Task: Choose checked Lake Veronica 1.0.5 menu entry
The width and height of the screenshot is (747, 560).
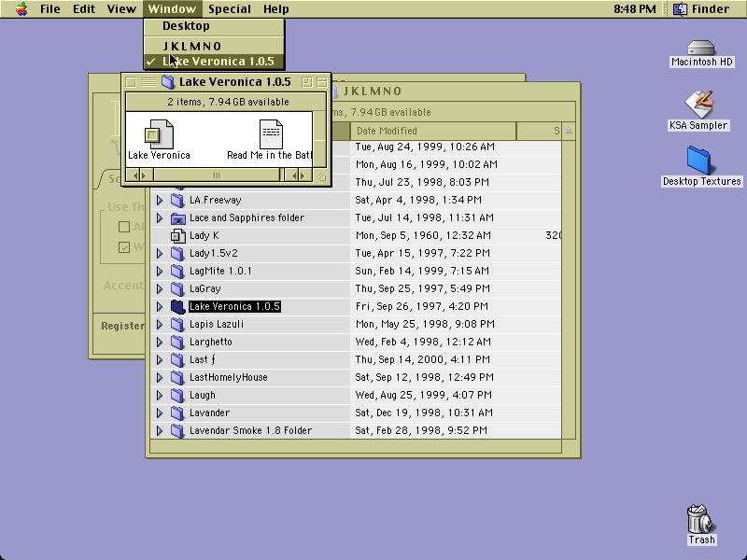Action: [214, 62]
